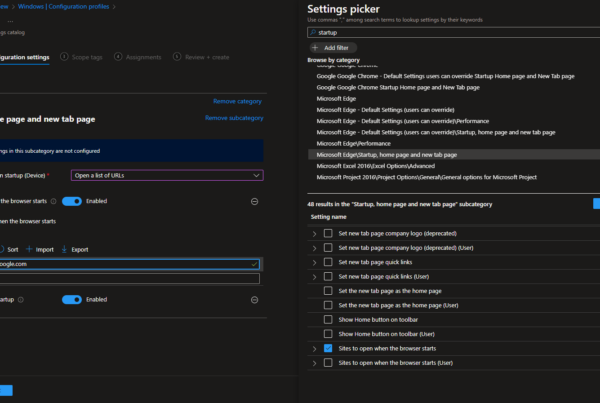600x403 pixels.
Task: Open 'Windows | Configuration profiles' breadcrumb
Action: (64, 7)
